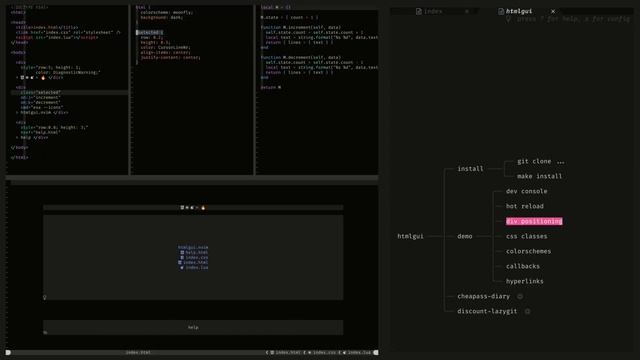
Task: Click the help button in preview
Action: tap(193, 327)
